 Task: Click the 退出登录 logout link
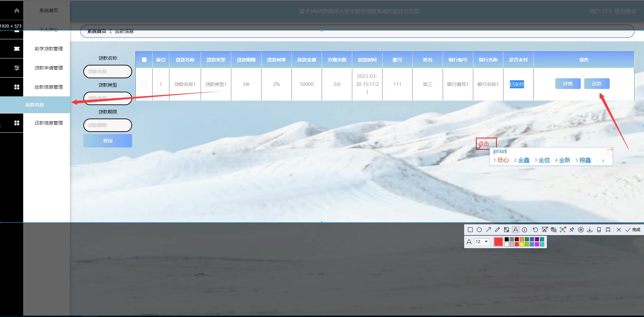point(625,11)
